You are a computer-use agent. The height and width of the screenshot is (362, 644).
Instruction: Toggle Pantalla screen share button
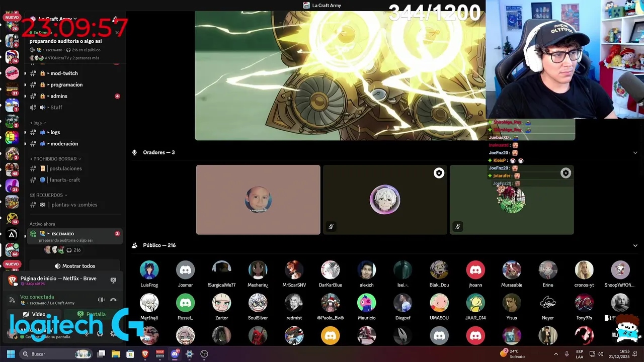tap(92, 314)
